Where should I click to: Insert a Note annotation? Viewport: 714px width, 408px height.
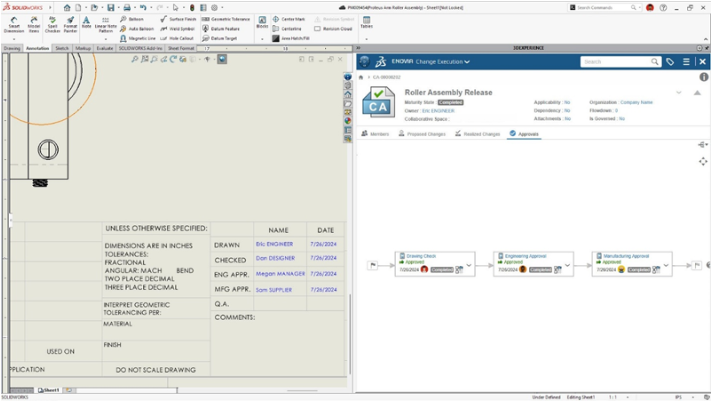click(x=87, y=22)
